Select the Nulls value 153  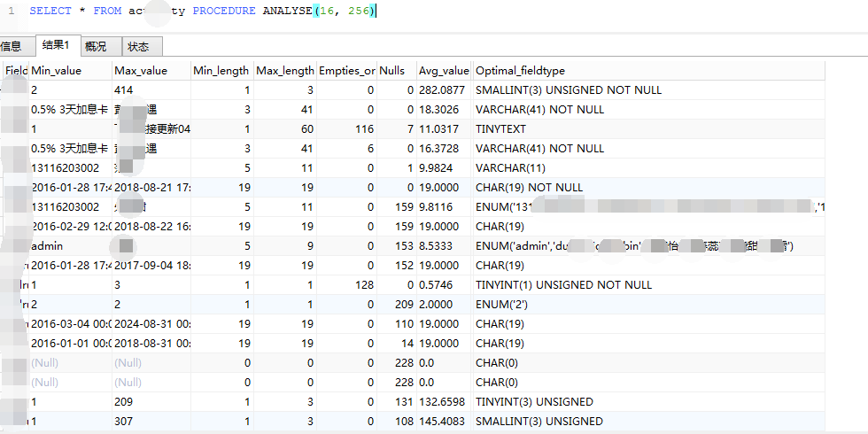click(x=397, y=246)
